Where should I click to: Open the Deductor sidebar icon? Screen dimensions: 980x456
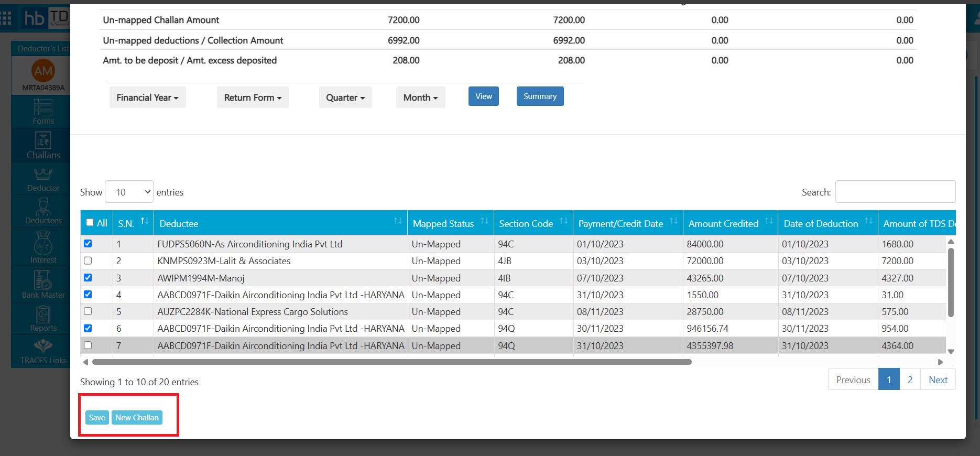click(x=43, y=179)
